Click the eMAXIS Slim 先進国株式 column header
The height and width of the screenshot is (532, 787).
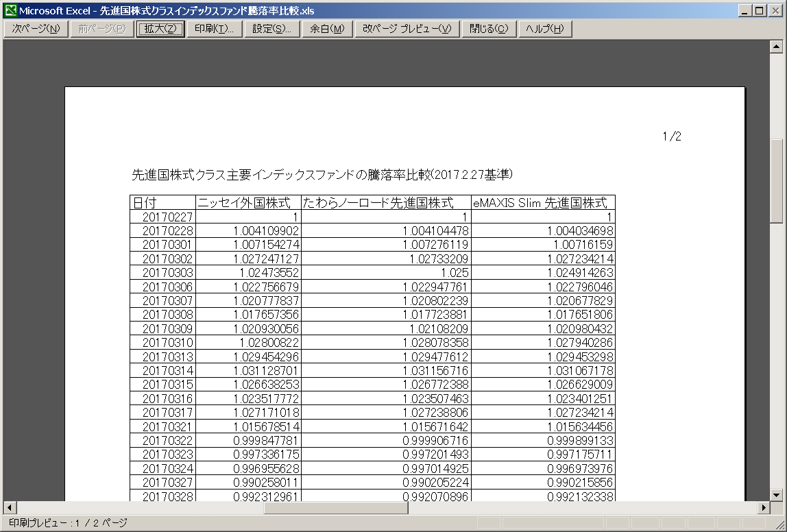[543, 202]
